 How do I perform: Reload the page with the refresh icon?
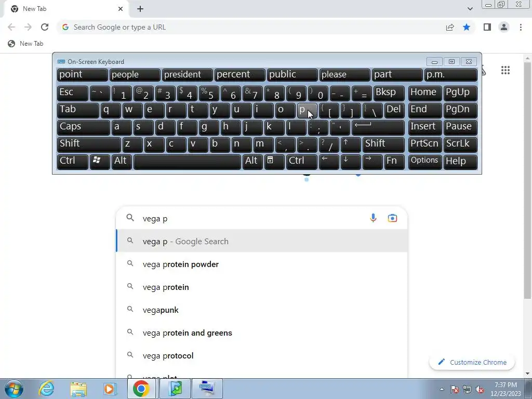tap(45, 27)
